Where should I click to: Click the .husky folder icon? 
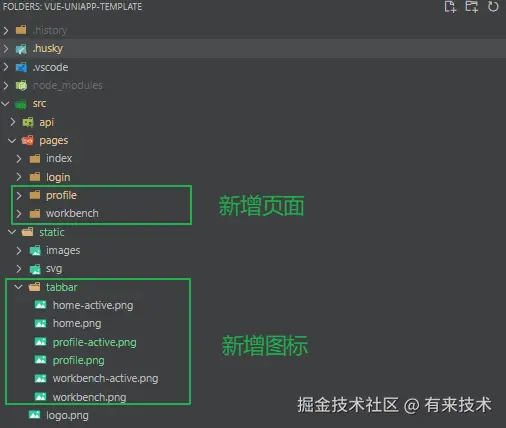(x=21, y=49)
